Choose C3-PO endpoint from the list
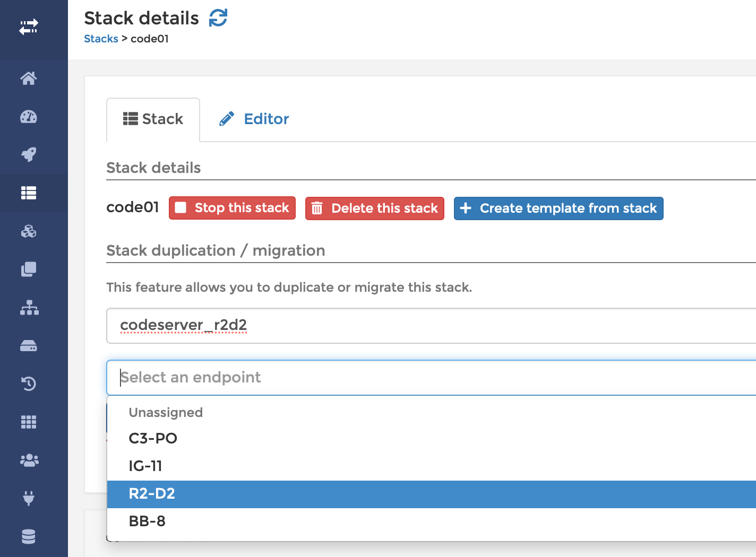 [431, 438]
